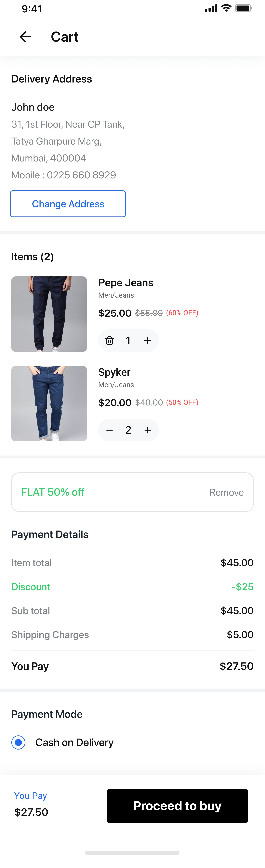Tap the FLAT 50% off coupon text
Viewport: 265px width, 868px height.
53,492
